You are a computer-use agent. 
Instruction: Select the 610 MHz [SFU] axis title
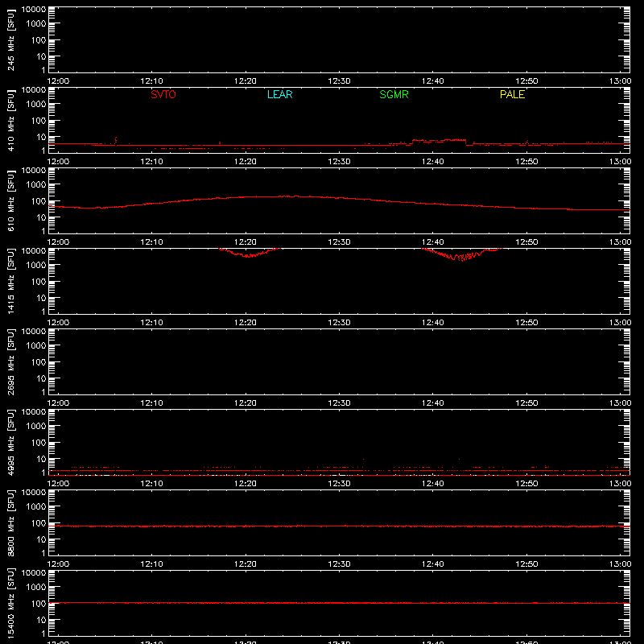coord(10,200)
